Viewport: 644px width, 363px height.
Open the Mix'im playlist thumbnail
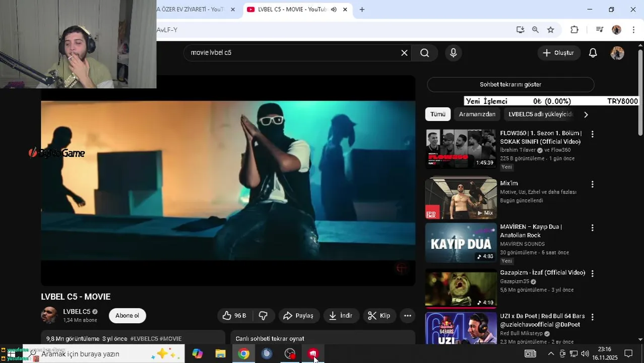click(461, 198)
